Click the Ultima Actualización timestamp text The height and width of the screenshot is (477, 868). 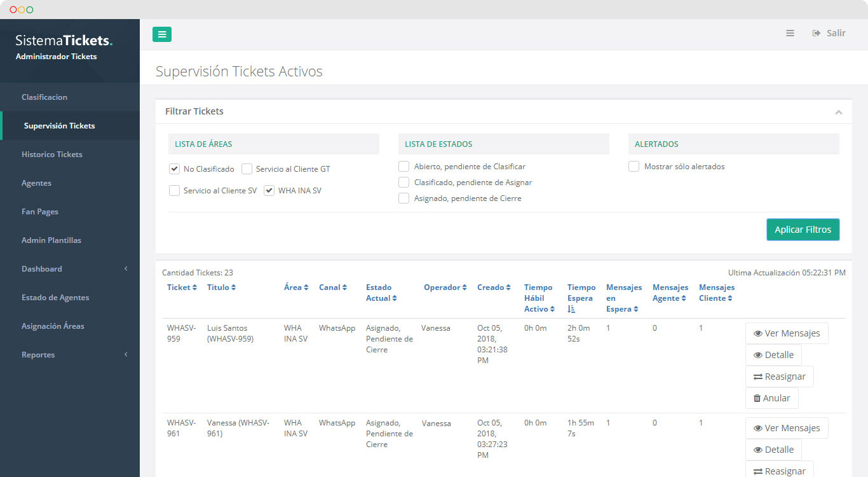click(x=787, y=272)
